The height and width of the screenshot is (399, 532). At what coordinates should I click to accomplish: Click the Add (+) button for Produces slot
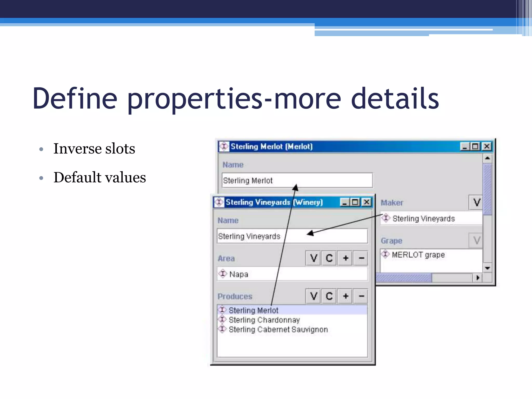(345, 296)
